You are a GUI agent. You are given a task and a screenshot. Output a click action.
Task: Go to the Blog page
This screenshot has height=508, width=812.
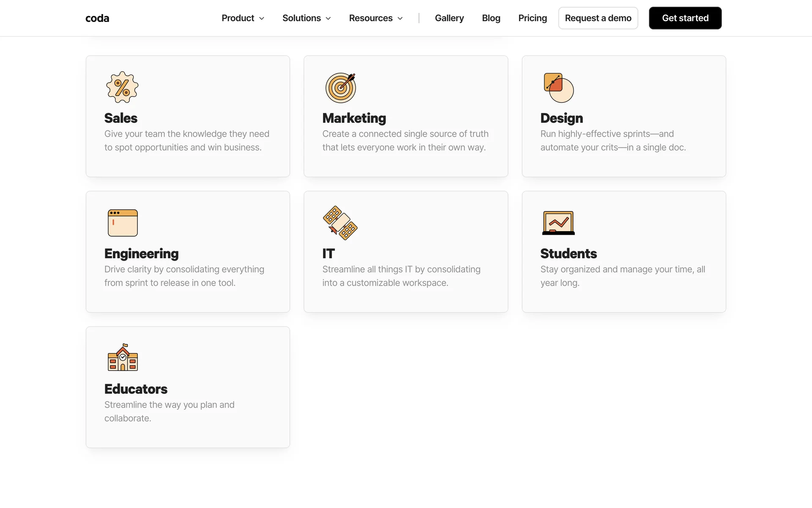click(x=491, y=18)
